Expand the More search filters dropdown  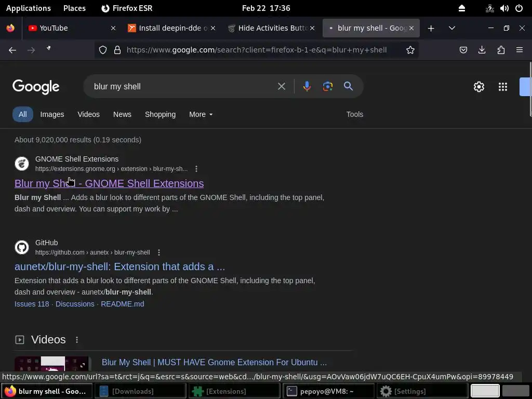[201, 114]
